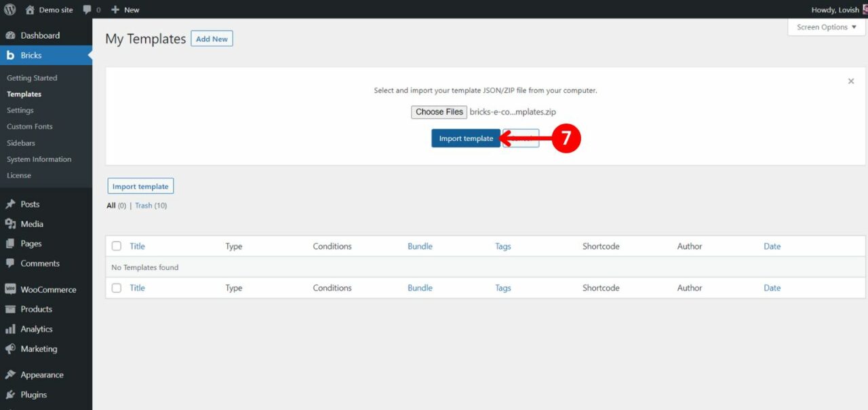The height and width of the screenshot is (410, 868).
Task: Open the Analytics bar-chart sidebar icon
Action: click(12, 329)
